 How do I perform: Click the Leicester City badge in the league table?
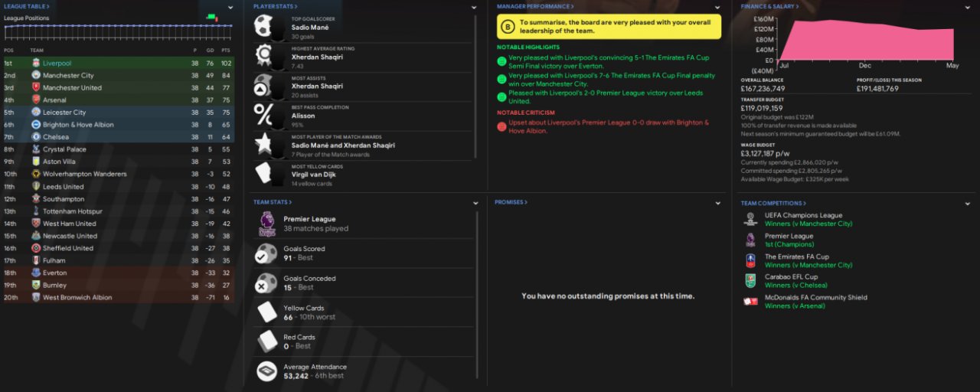point(35,113)
